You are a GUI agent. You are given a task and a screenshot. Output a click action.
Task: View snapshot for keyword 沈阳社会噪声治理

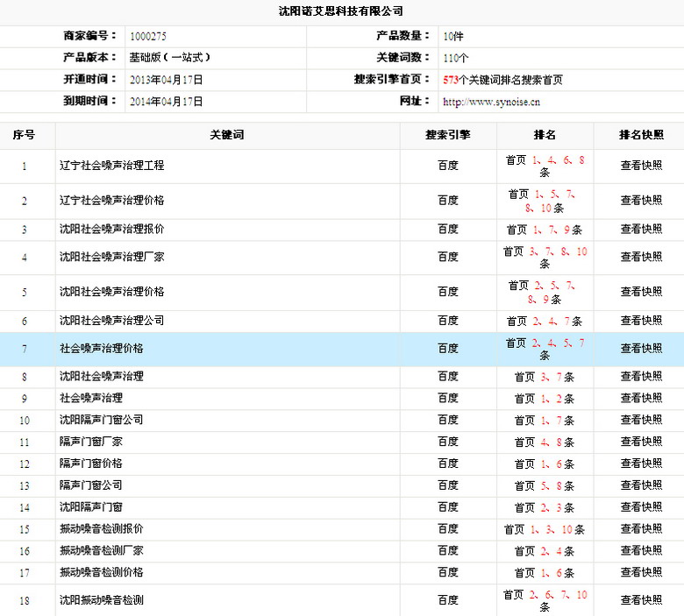[x=641, y=376]
